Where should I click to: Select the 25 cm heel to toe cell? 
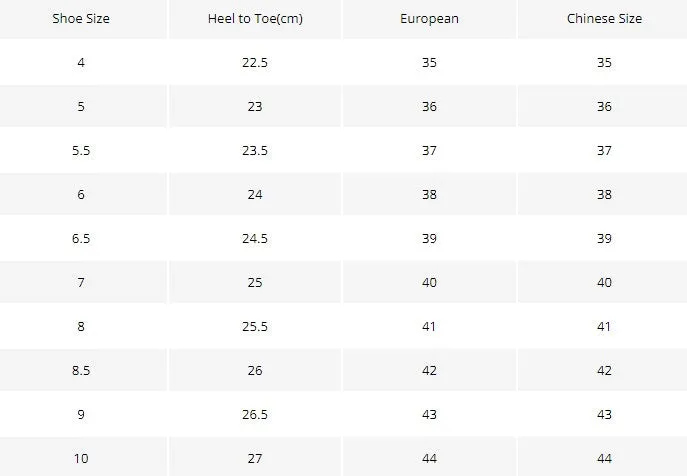click(255, 282)
